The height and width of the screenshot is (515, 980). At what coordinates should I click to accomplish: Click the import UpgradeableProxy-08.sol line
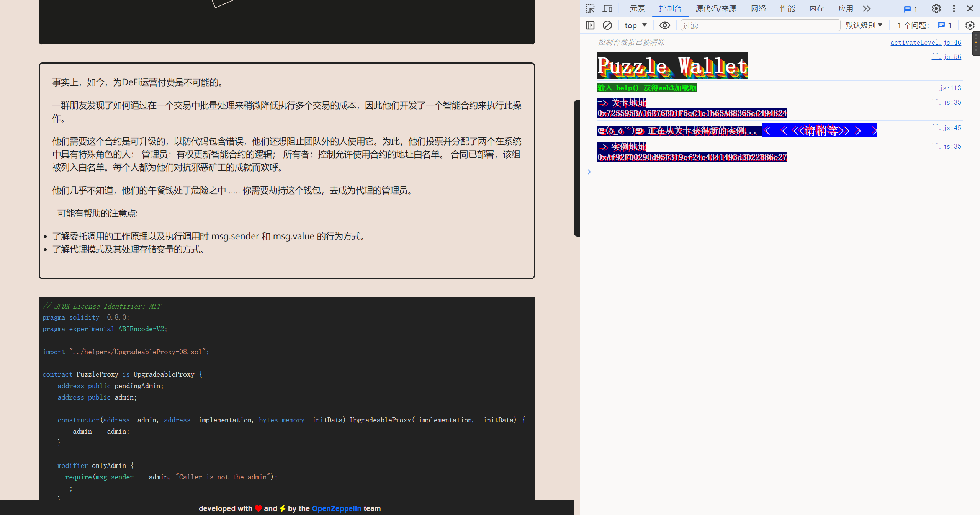126,352
